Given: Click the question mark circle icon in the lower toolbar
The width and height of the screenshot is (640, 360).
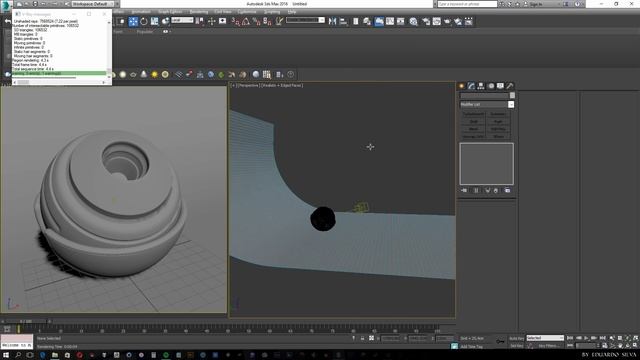Looking at the screenshot, I should click(x=291, y=74).
